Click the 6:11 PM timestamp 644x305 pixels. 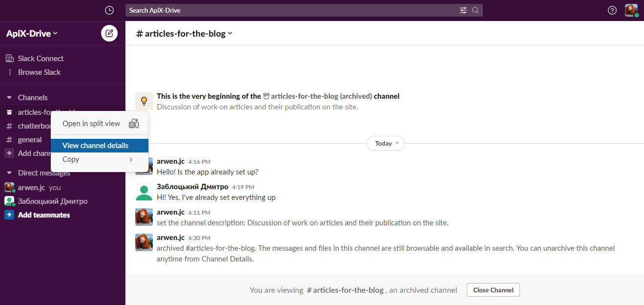coord(199,213)
